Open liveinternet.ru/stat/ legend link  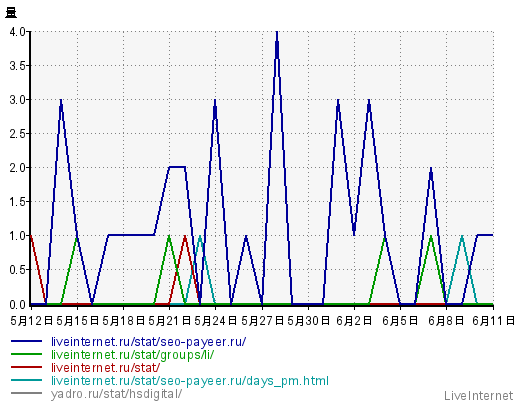105,368
